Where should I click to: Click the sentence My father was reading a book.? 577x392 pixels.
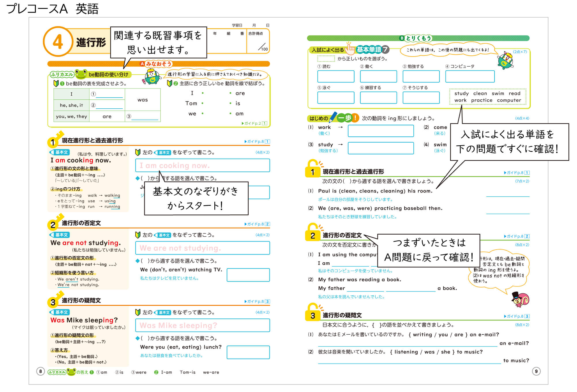pyautogui.click(x=359, y=279)
